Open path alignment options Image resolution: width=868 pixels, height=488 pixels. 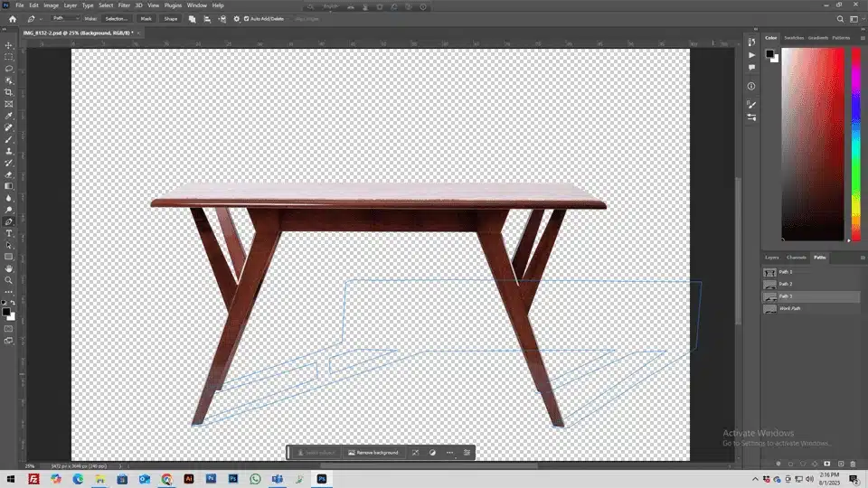coord(207,19)
